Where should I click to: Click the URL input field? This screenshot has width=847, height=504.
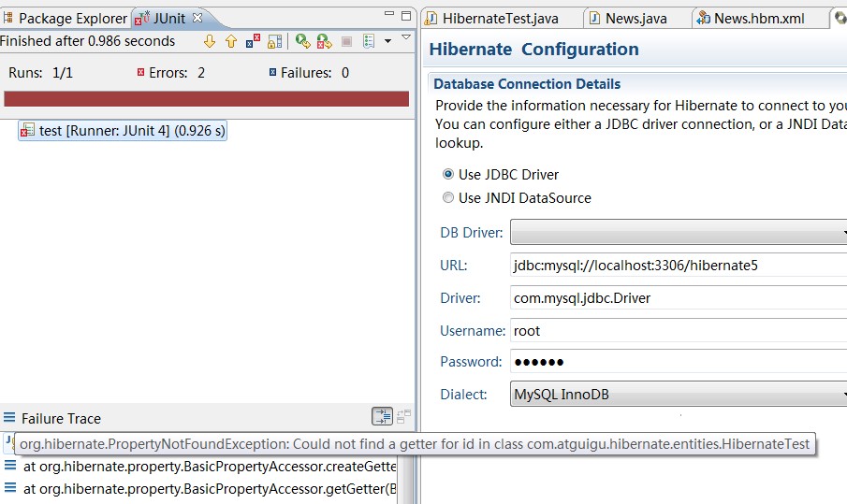click(679, 265)
